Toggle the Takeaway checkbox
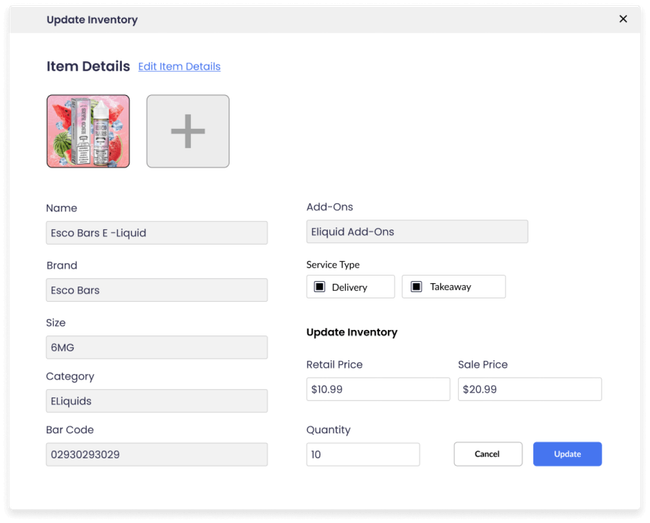The width and height of the screenshot is (650, 523). [x=416, y=287]
